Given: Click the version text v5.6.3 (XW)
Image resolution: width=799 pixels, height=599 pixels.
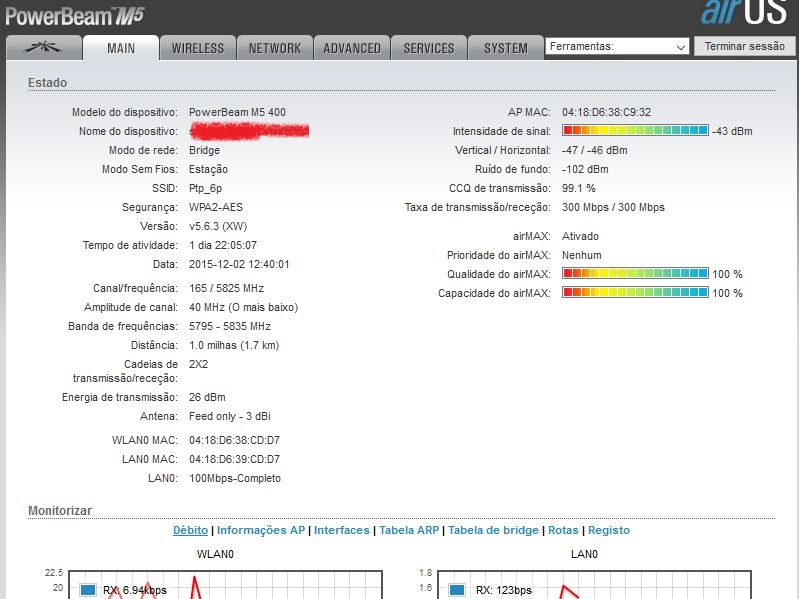Looking at the screenshot, I should 218,226.
